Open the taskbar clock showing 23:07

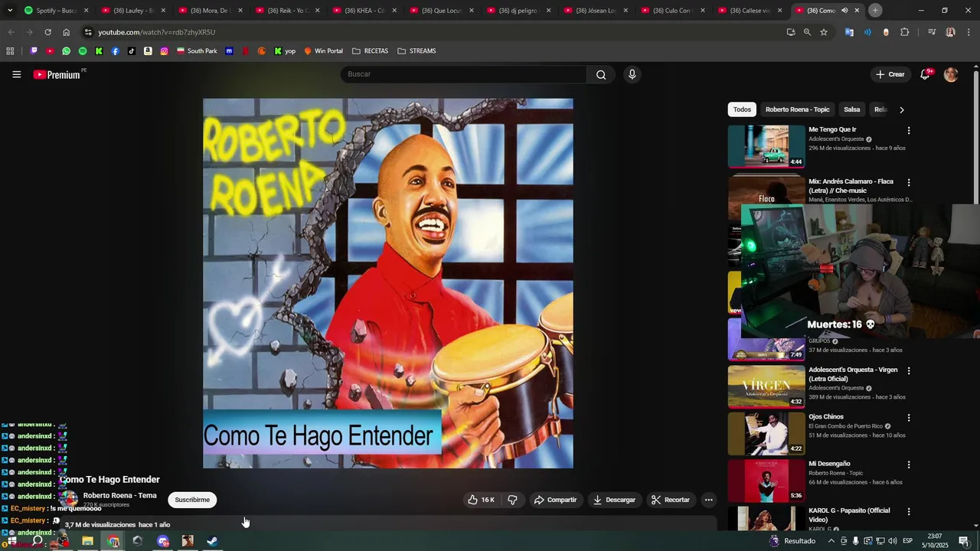[936, 541]
